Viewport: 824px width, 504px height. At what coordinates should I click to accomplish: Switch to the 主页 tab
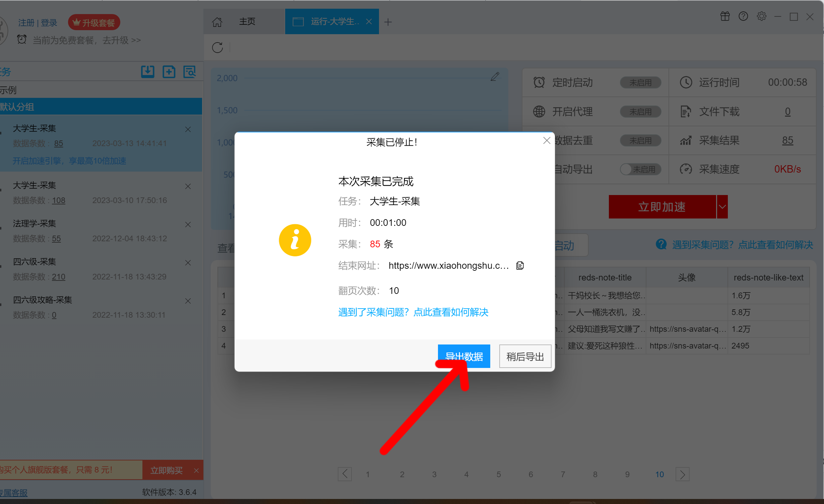pos(247,21)
